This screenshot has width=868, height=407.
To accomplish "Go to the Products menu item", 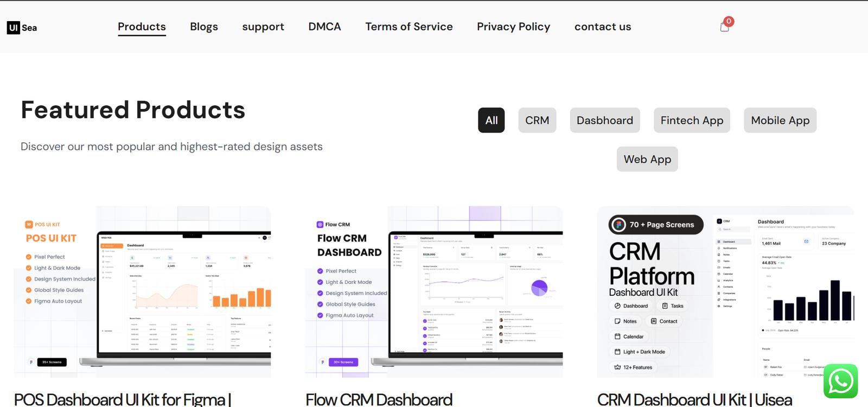I will [142, 27].
